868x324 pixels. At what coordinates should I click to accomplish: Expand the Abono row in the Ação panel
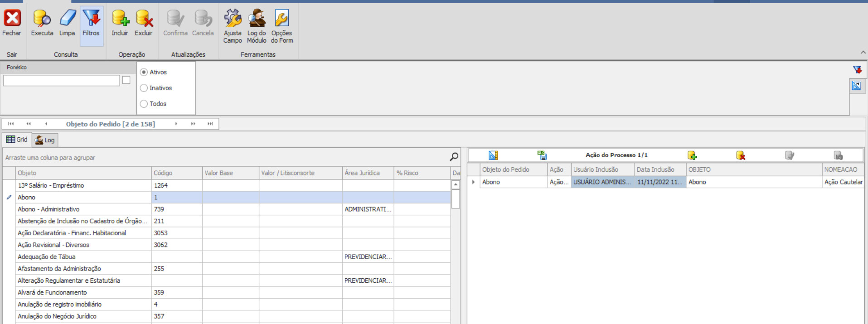[x=473, y=182]
